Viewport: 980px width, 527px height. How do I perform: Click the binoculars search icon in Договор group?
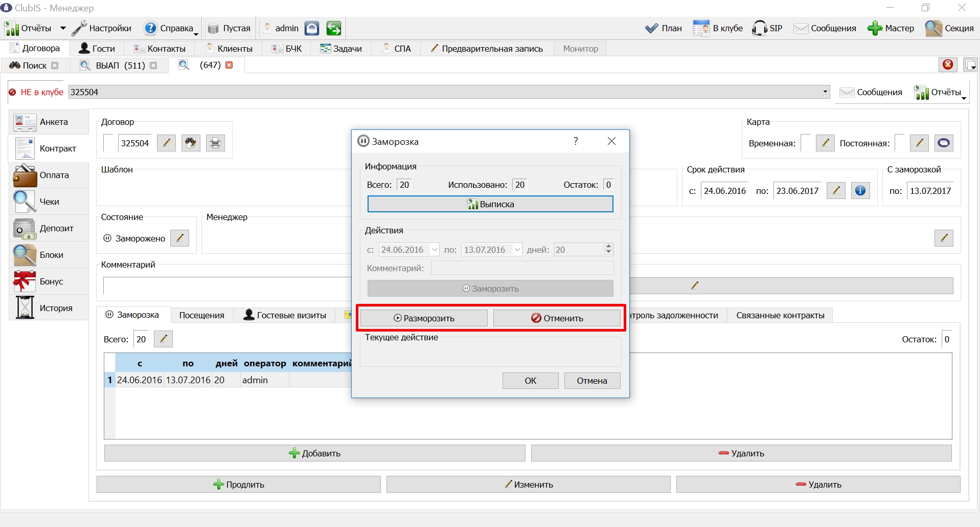tap(191, 143)
